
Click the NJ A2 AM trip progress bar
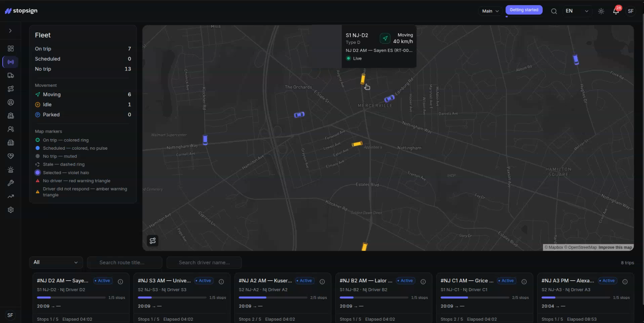(x=273, y=298)
